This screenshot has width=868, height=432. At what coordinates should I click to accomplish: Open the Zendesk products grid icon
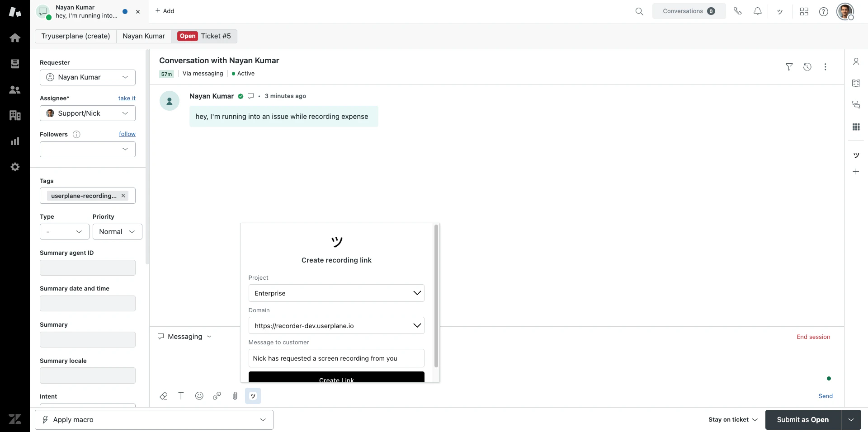point(804,11)
